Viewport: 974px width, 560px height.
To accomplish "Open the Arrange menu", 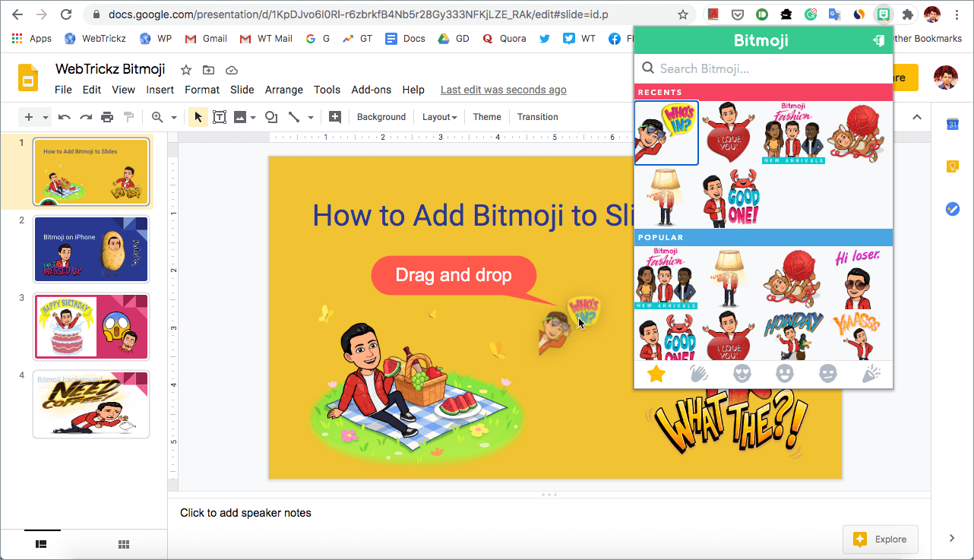I will (x=284, y=90).
